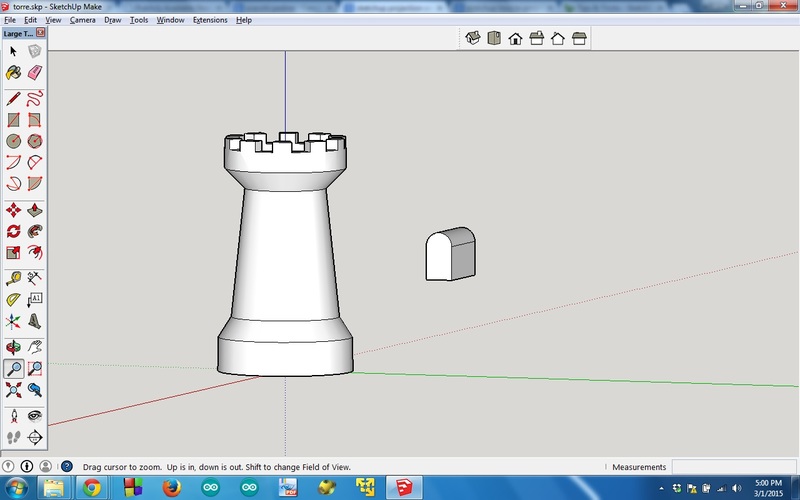Open the Tools menu
Viewport: 800px width, 500px height.
pyautogui.click(x=138, y=20)
